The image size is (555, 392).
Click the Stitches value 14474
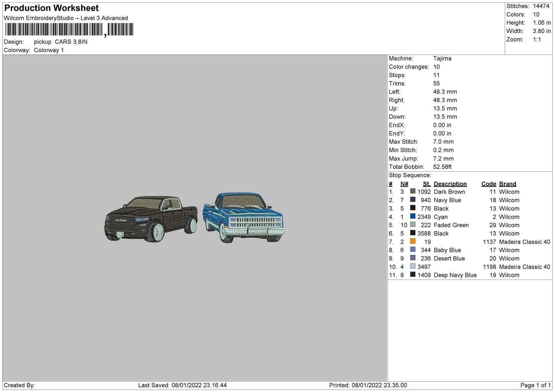[x=541, y=6]
